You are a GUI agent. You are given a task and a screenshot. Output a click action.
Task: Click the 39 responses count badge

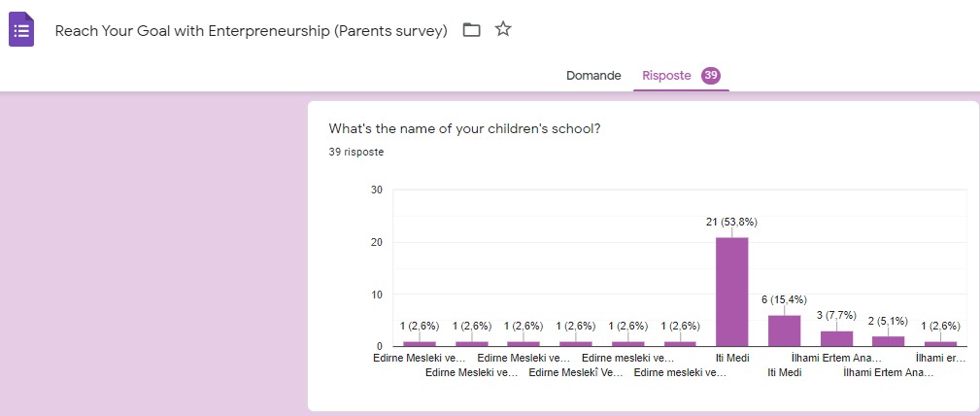tap(711, 76)
